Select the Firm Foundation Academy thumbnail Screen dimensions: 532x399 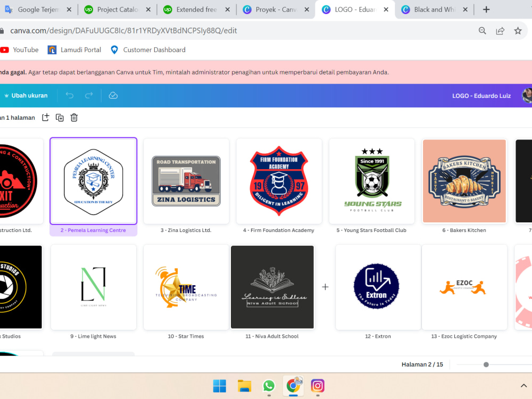279,181
